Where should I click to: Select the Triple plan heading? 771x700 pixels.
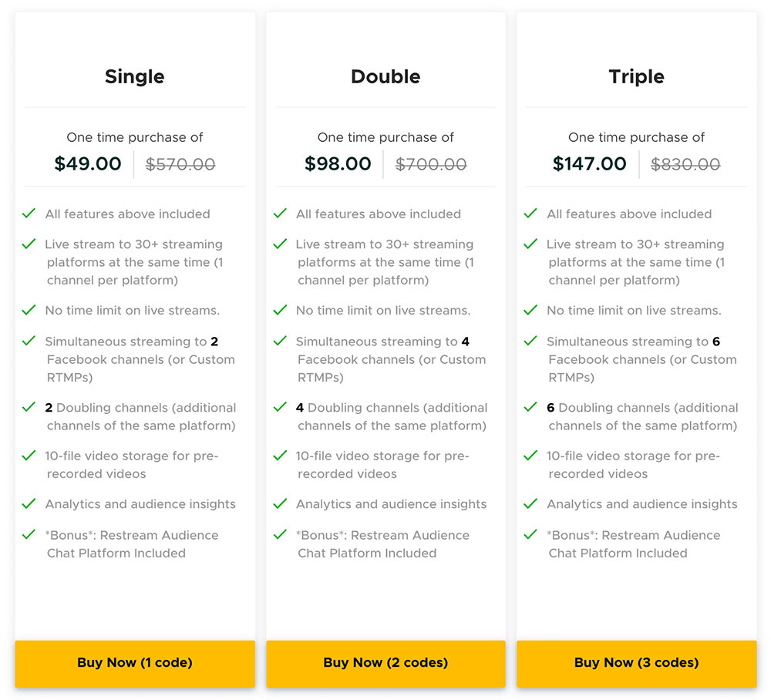coord(637,76)
